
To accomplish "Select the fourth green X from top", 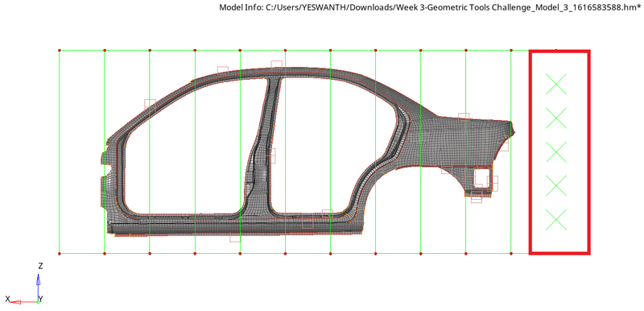I will pos(556,185).
